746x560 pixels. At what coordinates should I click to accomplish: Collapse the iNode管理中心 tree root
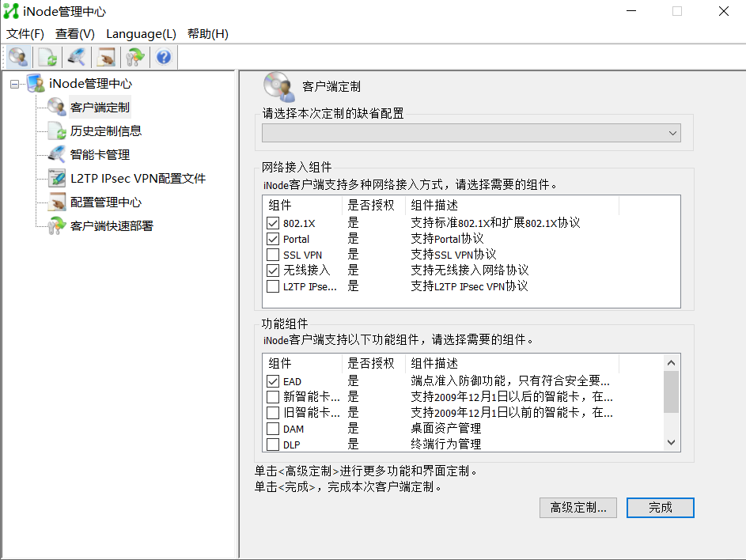click(x=15, y=84)
